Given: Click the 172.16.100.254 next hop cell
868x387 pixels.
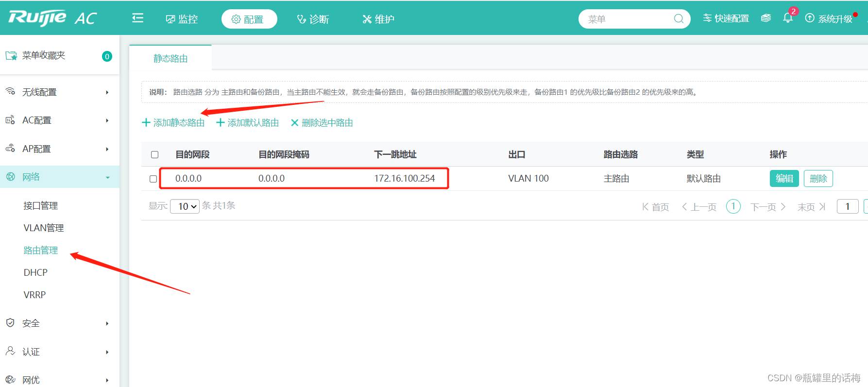Looking at the screenshot, I should pyautogui.click(x=405, y=178).
